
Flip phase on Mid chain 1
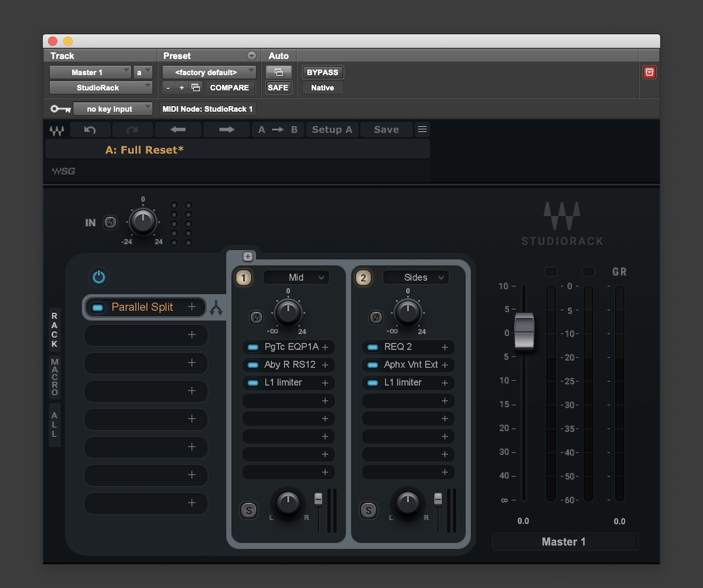click(x=256, y=317)
